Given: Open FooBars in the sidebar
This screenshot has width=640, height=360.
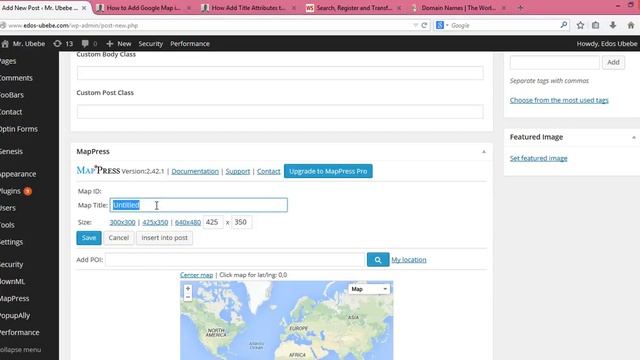Looking at the screenshot, I should [12, 95].
